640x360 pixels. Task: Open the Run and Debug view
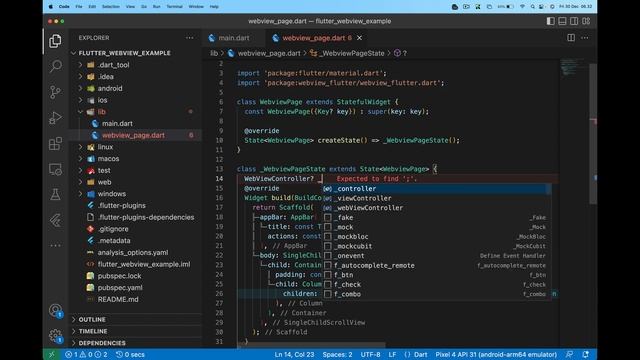pyautogui.click(x=56, y=118)
